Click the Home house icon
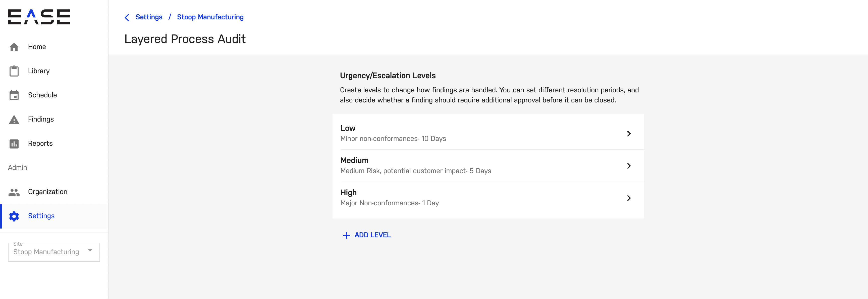 tap(14, 47)
